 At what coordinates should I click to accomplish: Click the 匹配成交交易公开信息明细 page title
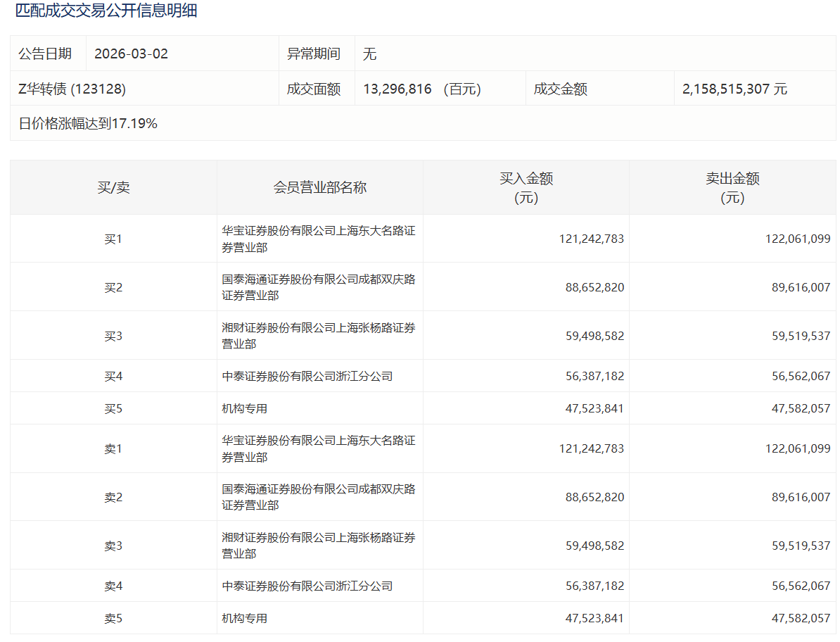pos(106,11)
